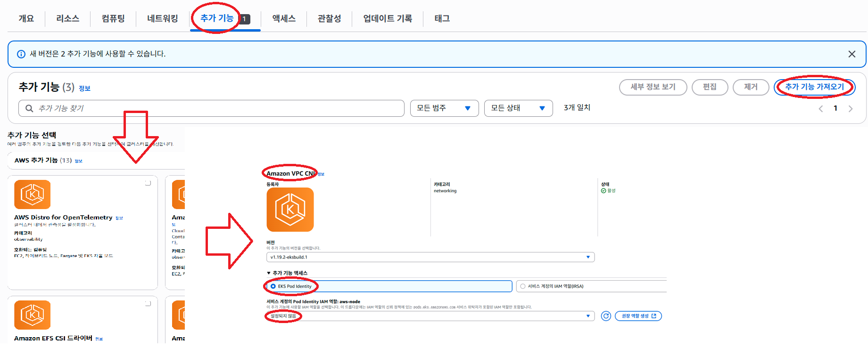Click the 추가 기능 가져오기 button
Viewport: 868px width, 356px height.
(814, 87)
